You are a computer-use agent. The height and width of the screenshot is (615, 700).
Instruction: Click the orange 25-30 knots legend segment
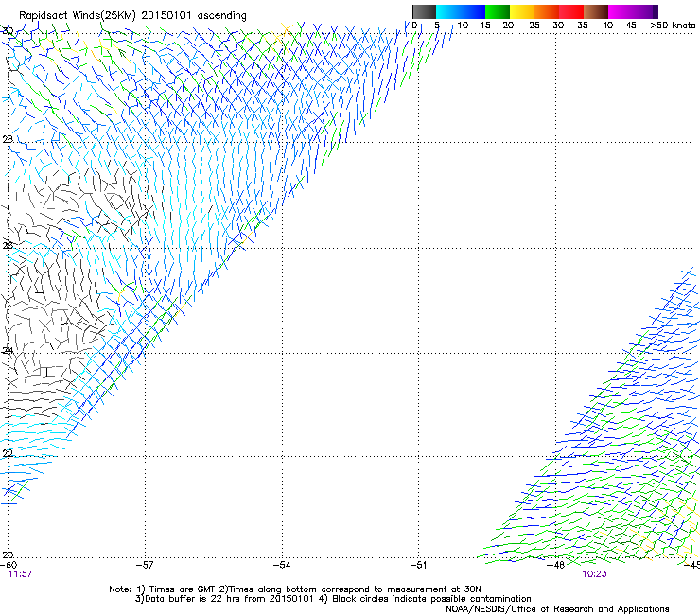pyautogui.click(x=547, y=11)
